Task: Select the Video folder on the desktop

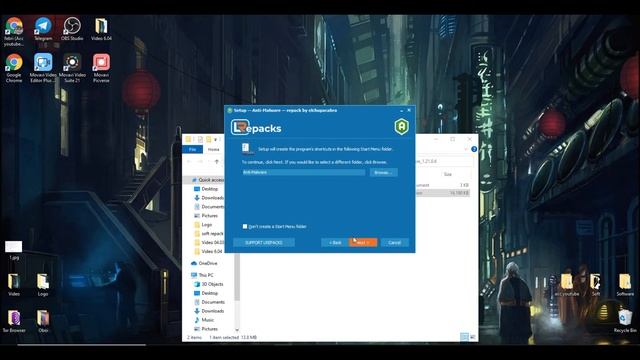Action: pos(14,284)
